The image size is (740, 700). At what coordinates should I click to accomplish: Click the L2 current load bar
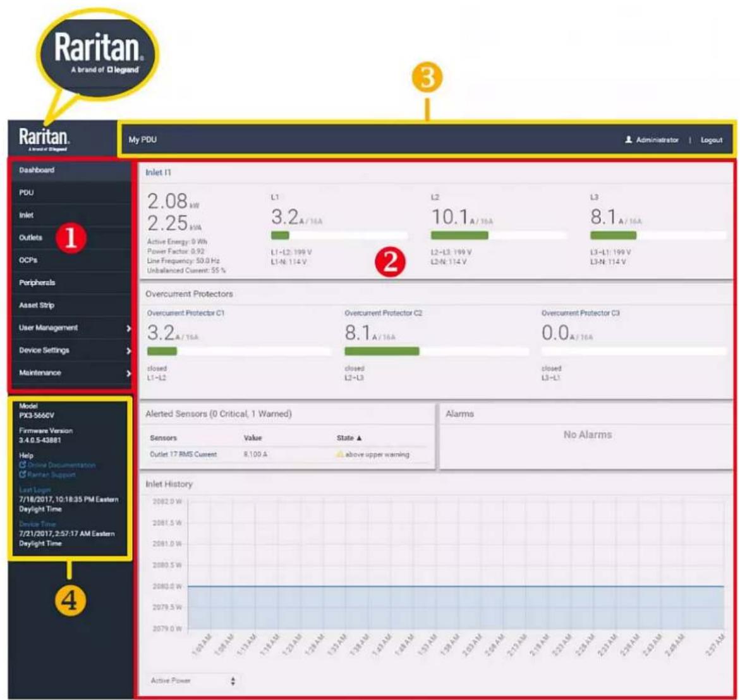coord(499,235)
